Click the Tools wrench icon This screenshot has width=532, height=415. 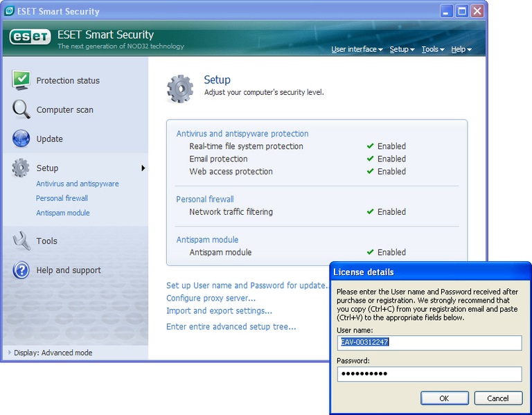tap(21, 240)
